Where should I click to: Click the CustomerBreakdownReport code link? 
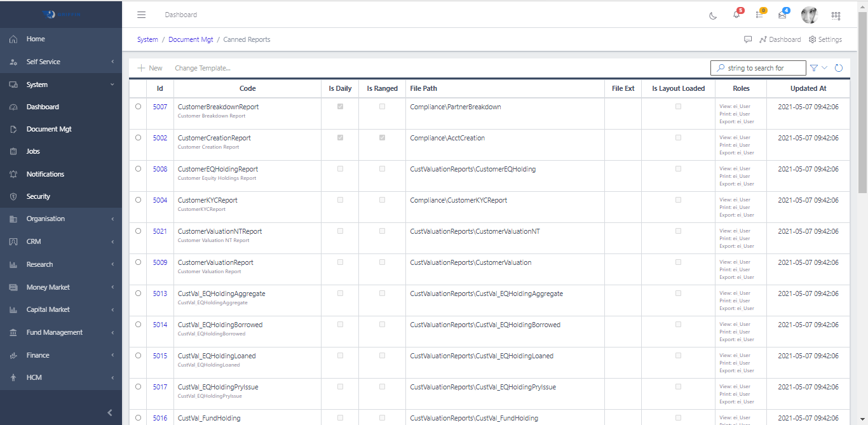click(x=217, y=107)
